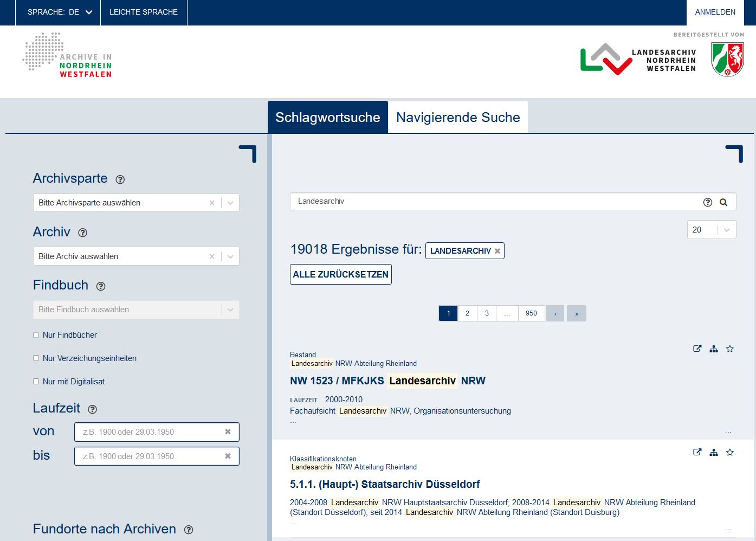Select current page 1 in pagination

pos(448,313)
